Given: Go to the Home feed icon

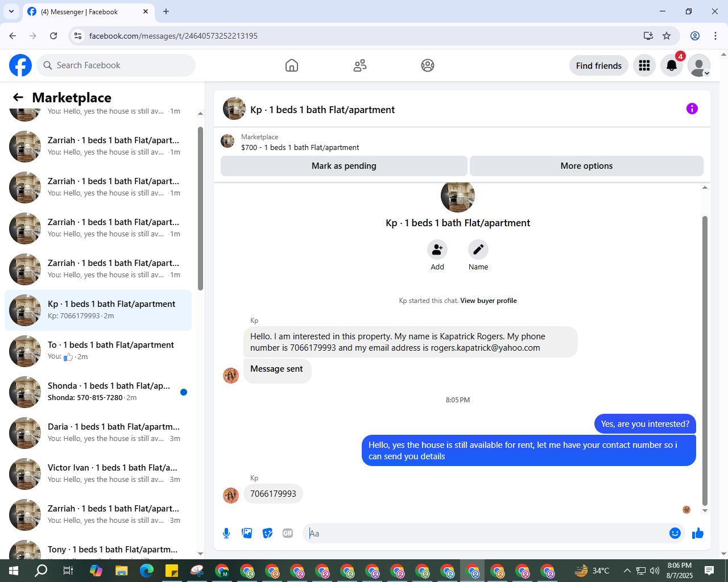Looking at the screenshot, I should [x=292, y=65].
